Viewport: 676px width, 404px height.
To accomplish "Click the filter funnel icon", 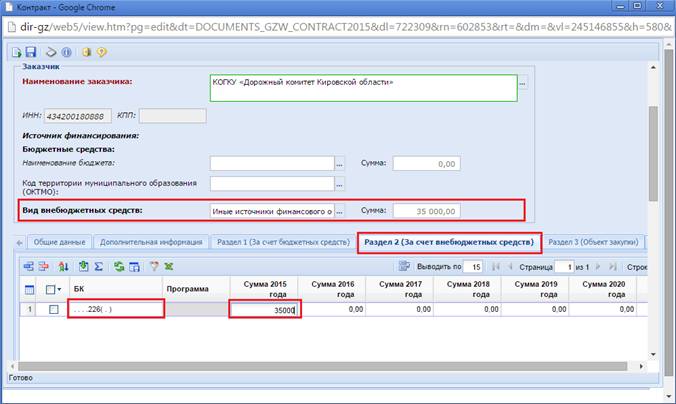I will click(x=154, y=266).
